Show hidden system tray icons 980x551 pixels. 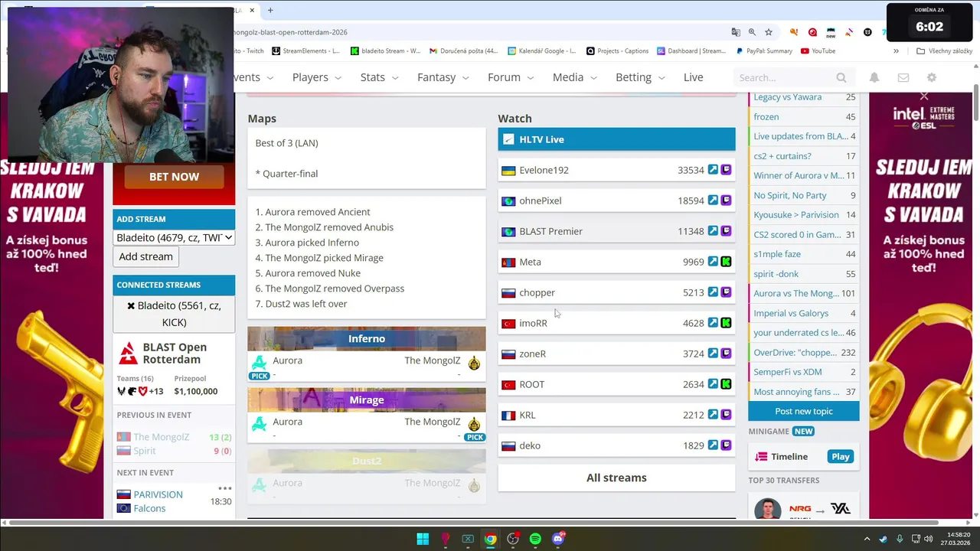[x=867, y=539]
